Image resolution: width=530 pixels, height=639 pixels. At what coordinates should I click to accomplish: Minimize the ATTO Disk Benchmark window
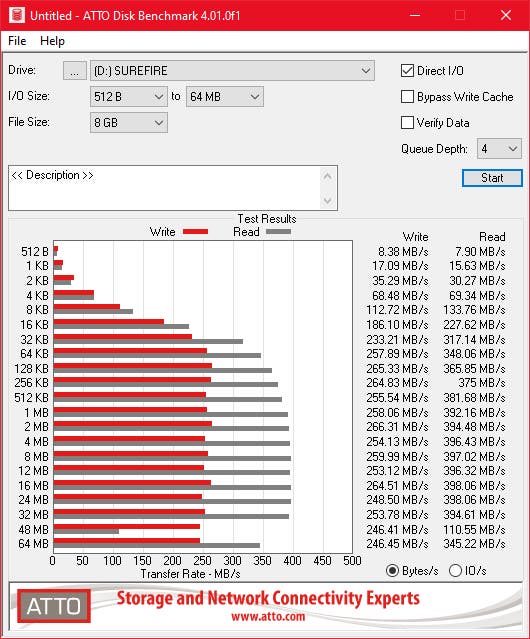point(415,15)
